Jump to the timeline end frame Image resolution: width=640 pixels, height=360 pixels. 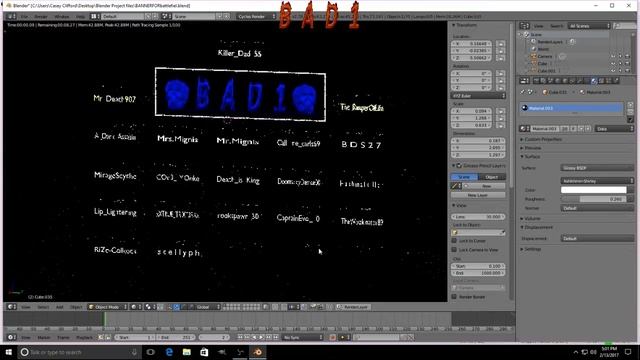(x=276, y=337)
